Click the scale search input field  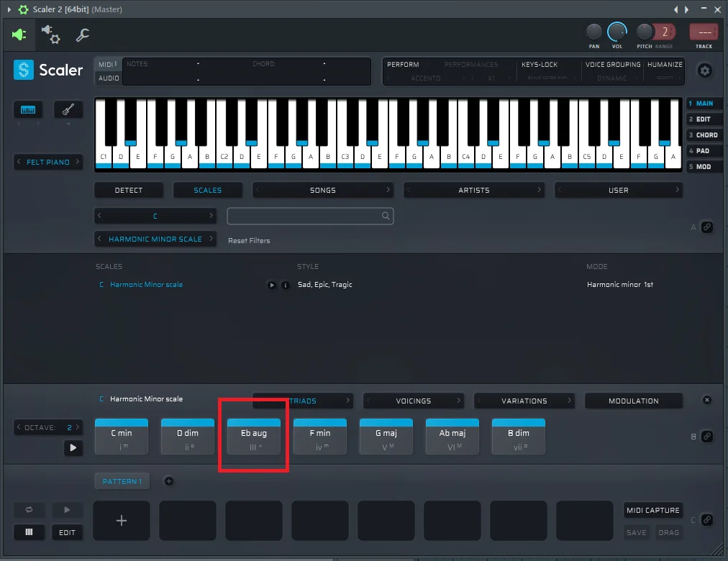(x=310, y=216)
